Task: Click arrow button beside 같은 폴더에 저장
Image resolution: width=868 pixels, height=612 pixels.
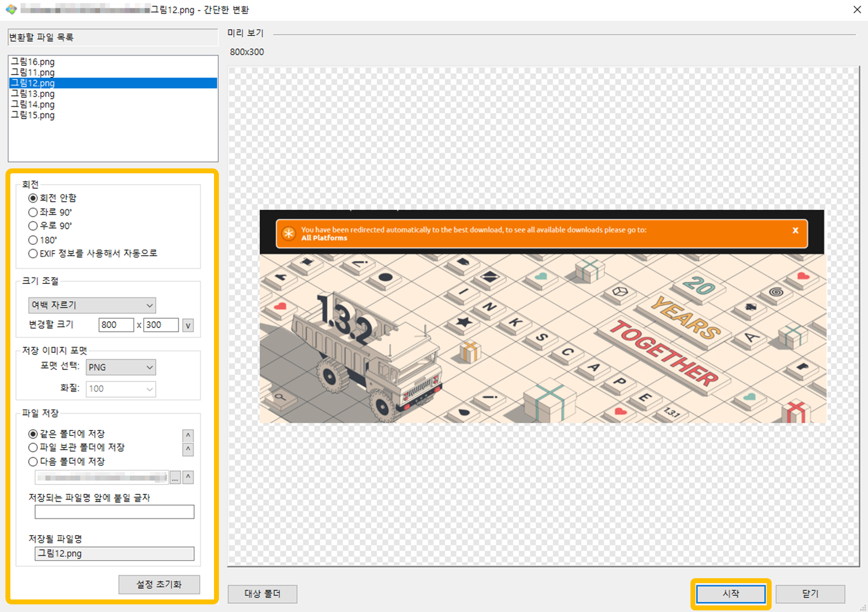Action: [188, 435]
